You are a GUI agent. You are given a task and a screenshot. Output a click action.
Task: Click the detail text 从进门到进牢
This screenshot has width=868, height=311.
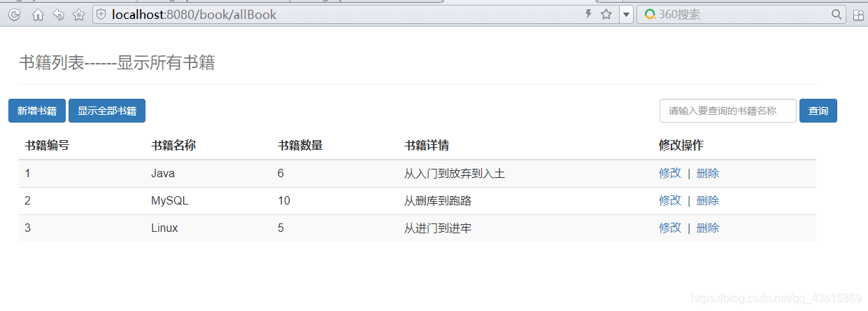438,228
